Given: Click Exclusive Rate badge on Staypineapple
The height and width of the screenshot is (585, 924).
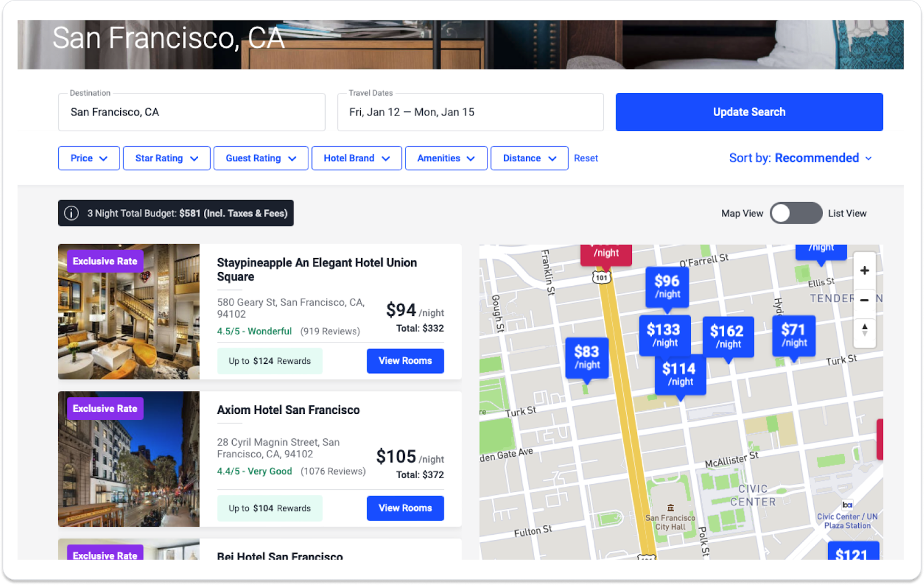Looking at the screenshot, I should [x=105, y=261].
